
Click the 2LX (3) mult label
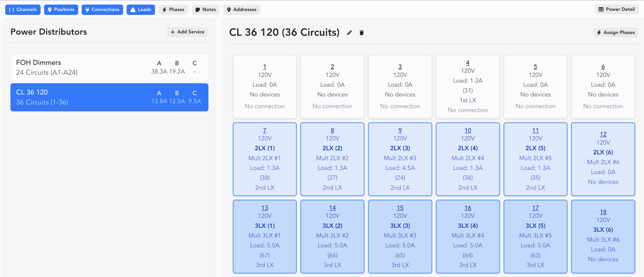pyautogui.click(x=400, y=148)
